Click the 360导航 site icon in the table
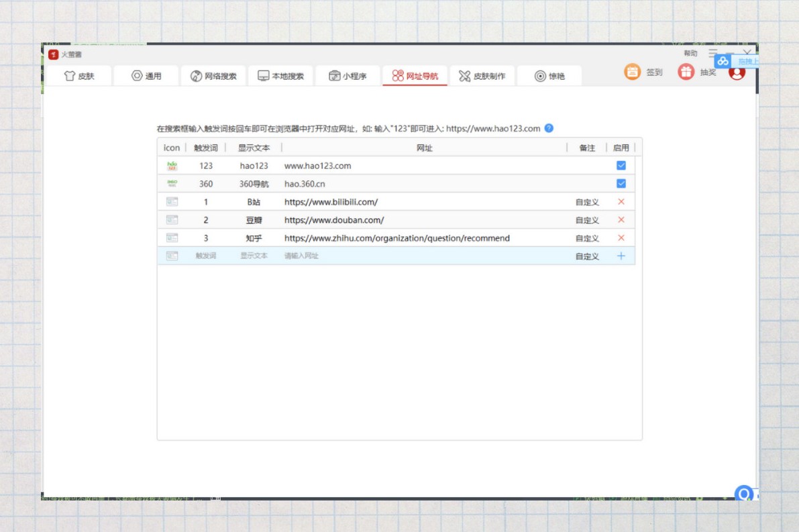Viewport: 799px width, 532px height. [172, 184]
